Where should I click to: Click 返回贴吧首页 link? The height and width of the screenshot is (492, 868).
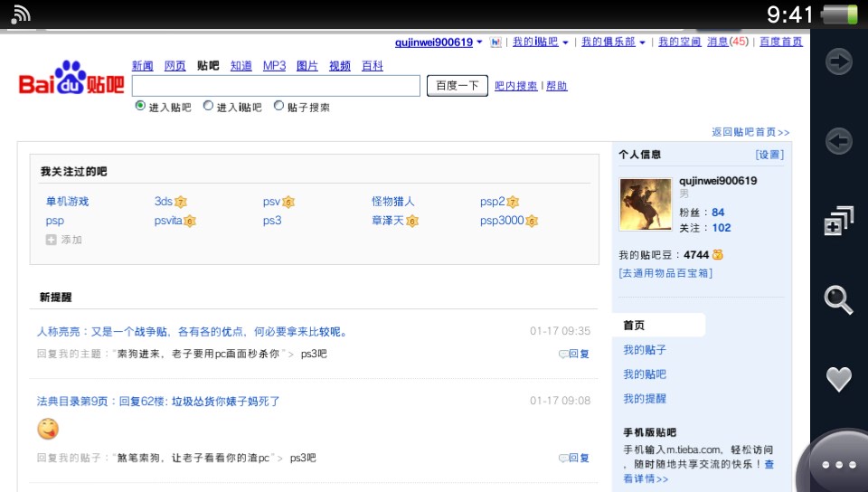coord(750,132)
